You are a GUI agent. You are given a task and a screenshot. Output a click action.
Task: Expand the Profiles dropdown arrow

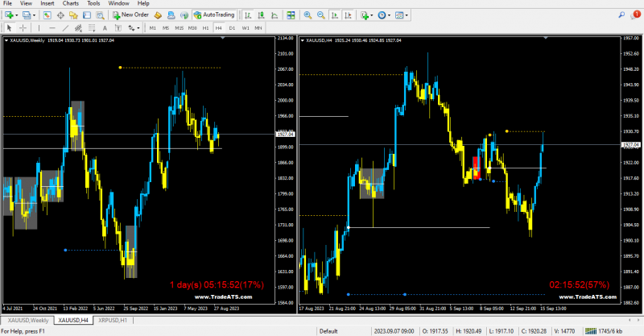click(x=34, y=15)
